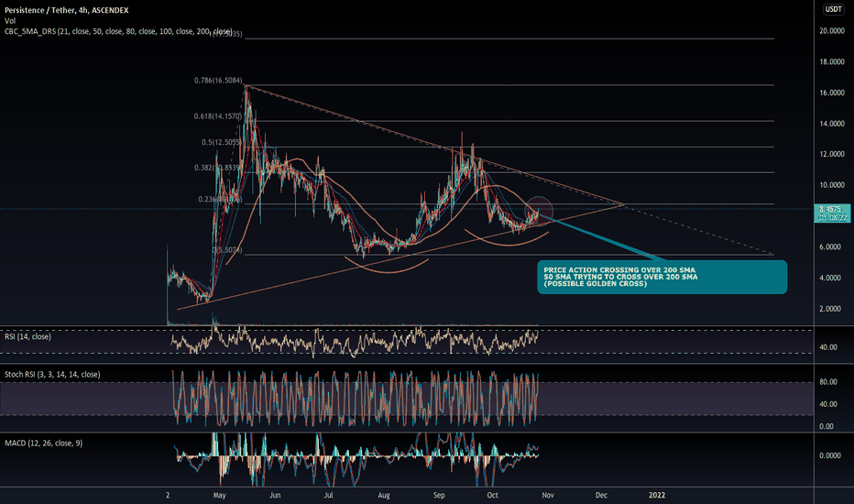Viewport: 854px width, 504px height.
Task: Click the golden cross annotation callout
Action: click(662, 277)
